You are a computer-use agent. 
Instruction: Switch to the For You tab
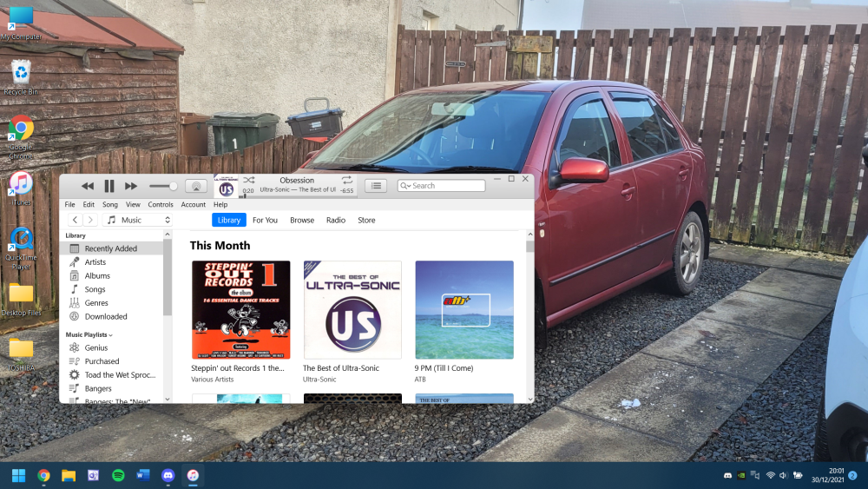tap(265, 220)
